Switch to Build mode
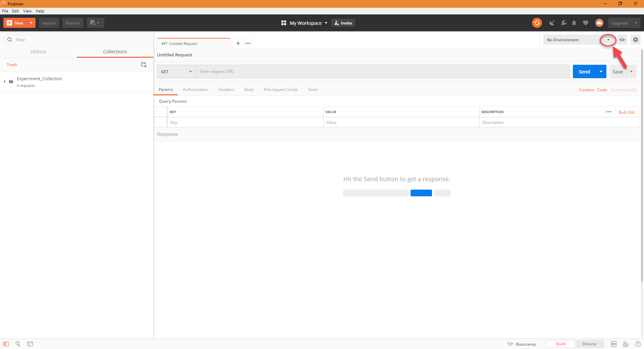644x349 pixels. pyautogui.click(x=561, y=344)
